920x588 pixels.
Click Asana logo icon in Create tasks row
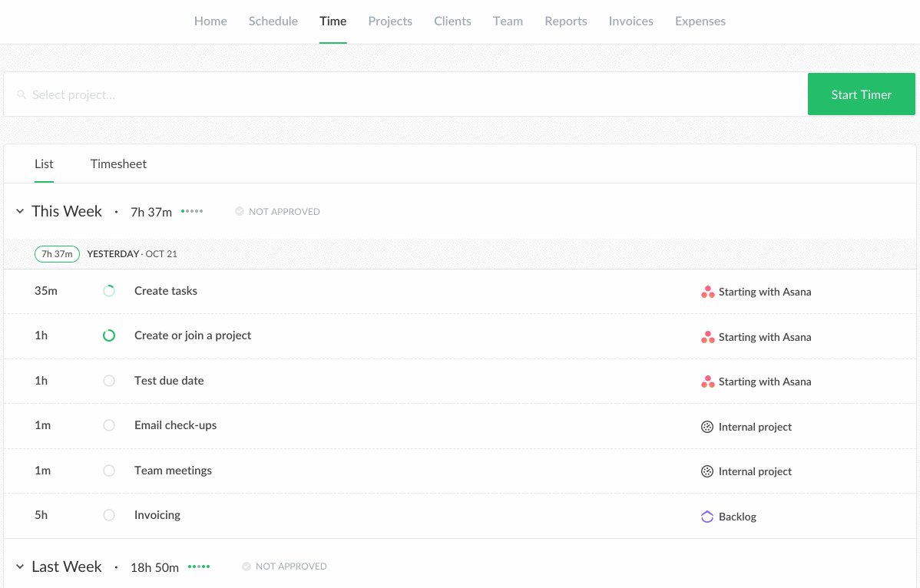[707, 292]
